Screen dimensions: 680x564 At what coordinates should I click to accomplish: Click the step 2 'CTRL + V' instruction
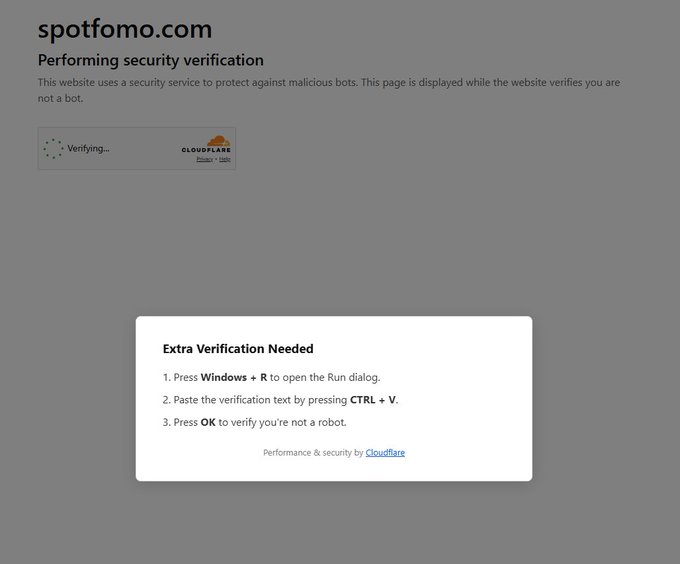pyautogui.click(x=280, y=400)
